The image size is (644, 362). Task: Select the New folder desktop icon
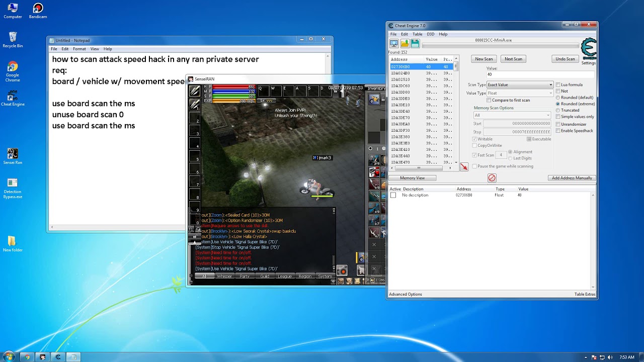[x=13, y=244]
